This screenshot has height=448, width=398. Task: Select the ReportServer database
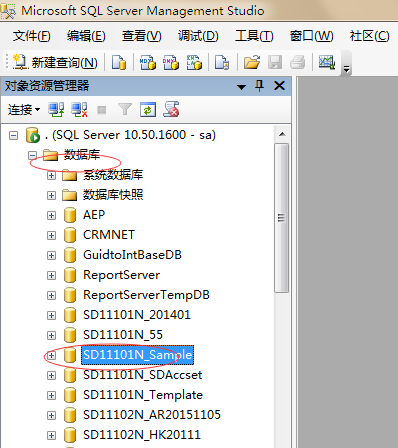122,275
